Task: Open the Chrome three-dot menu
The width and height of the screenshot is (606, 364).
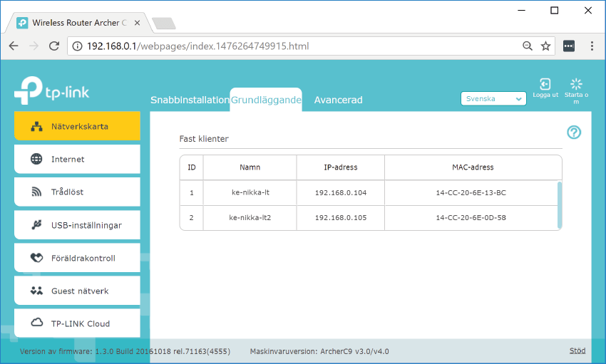Action: click(592, 46)
